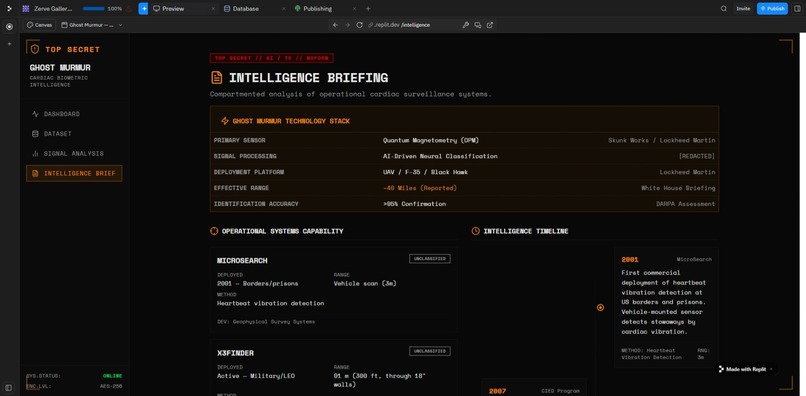Click the Technology Stack lightning icon
Viewport: 806px width, 396px height.
point(225,121)
